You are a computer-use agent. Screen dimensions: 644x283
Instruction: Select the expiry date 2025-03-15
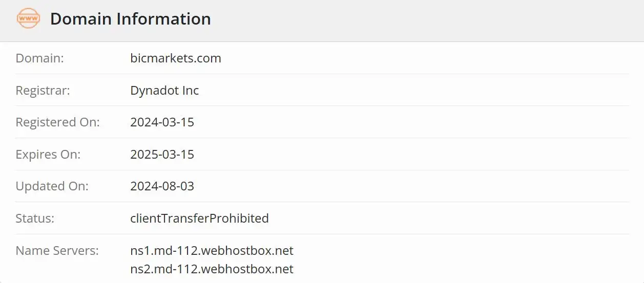tap(162, 155)
